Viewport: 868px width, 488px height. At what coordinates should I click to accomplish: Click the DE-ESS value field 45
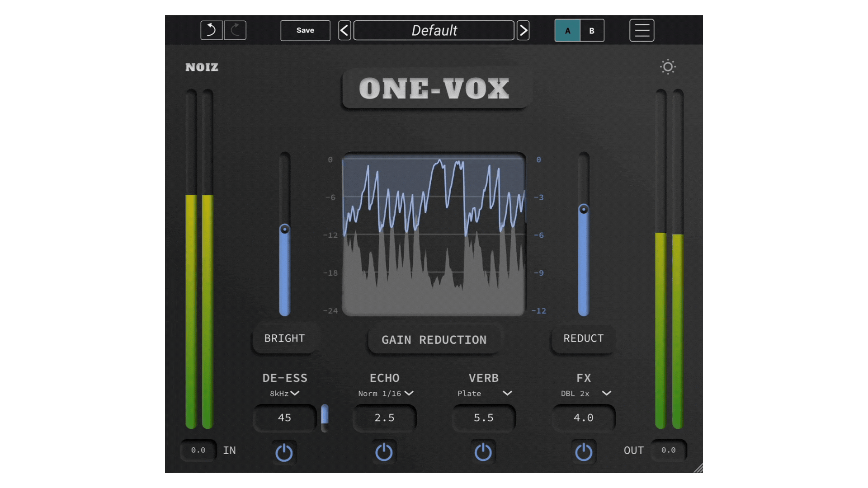point(285,418)
